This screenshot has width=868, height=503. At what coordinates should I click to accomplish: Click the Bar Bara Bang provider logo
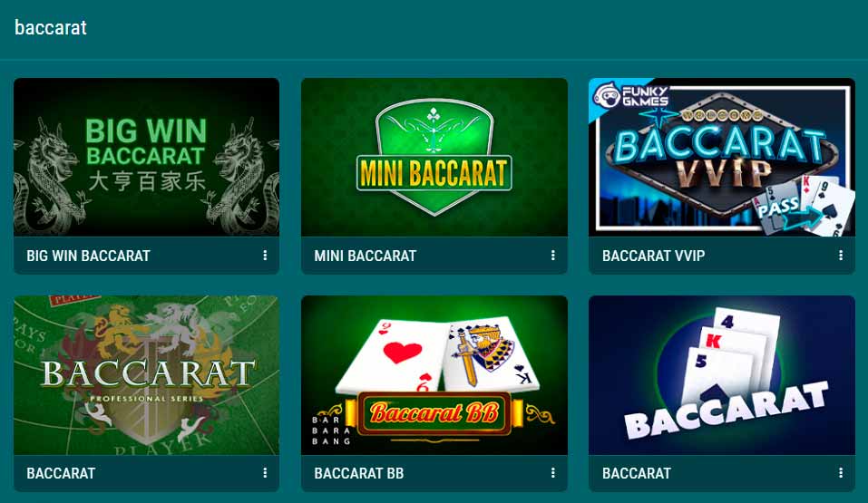[x=331, y=430]
